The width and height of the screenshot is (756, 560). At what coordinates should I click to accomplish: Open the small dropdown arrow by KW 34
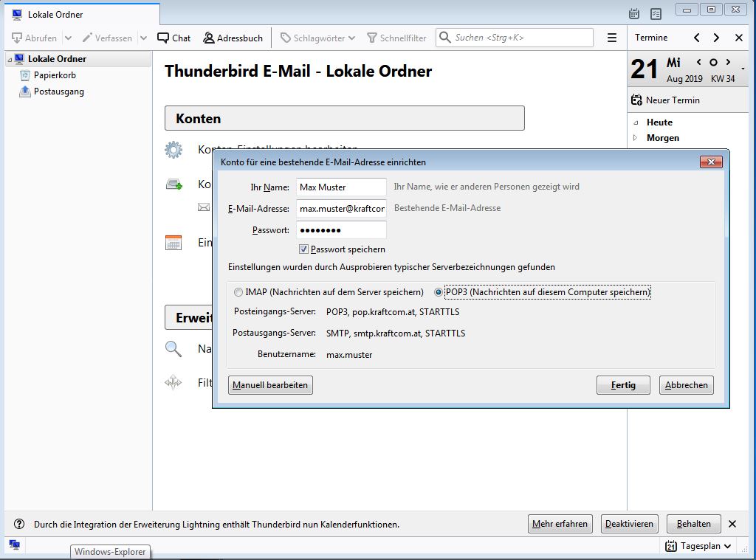[743, 69]
